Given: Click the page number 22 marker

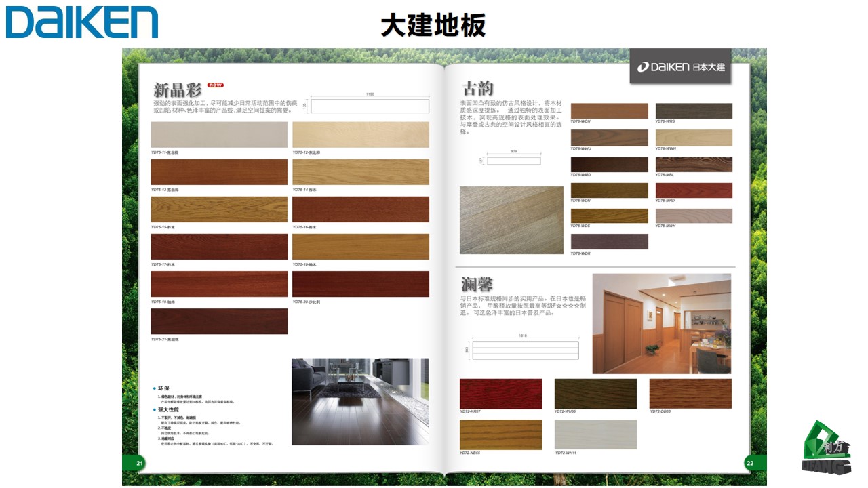Looking at the screenshot, I should click(x=750, y=464).
